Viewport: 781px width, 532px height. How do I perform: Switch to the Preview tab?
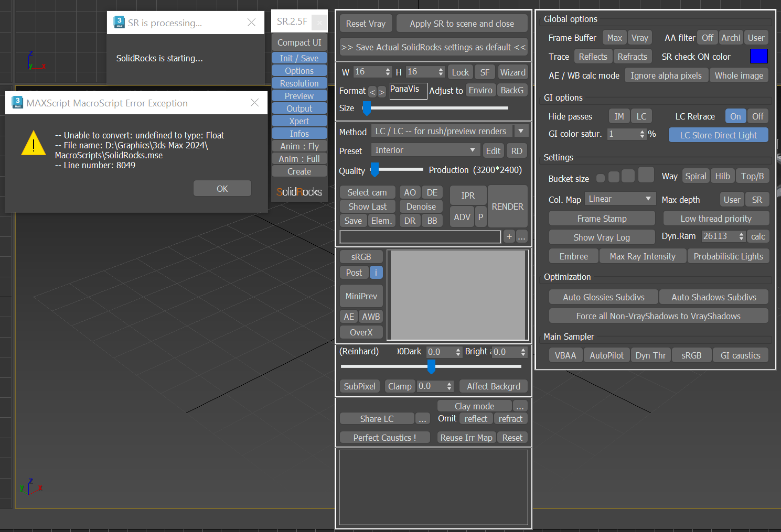click(x=299, y=96)
